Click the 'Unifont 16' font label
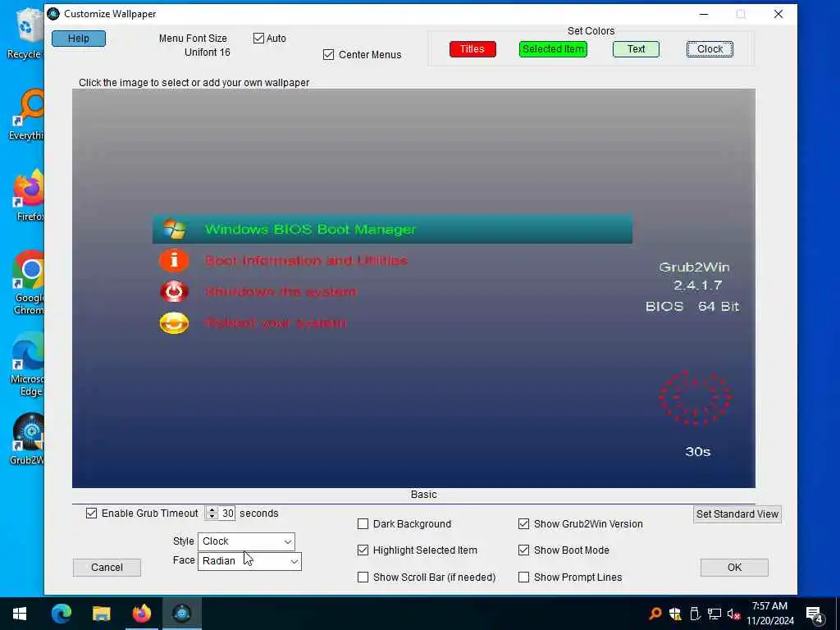 (x=208, y=52)
